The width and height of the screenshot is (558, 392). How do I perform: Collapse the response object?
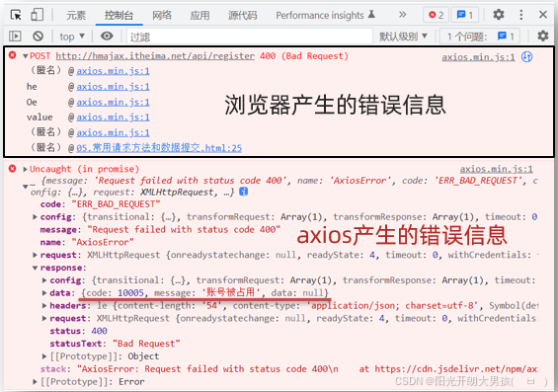coord(36,268)
